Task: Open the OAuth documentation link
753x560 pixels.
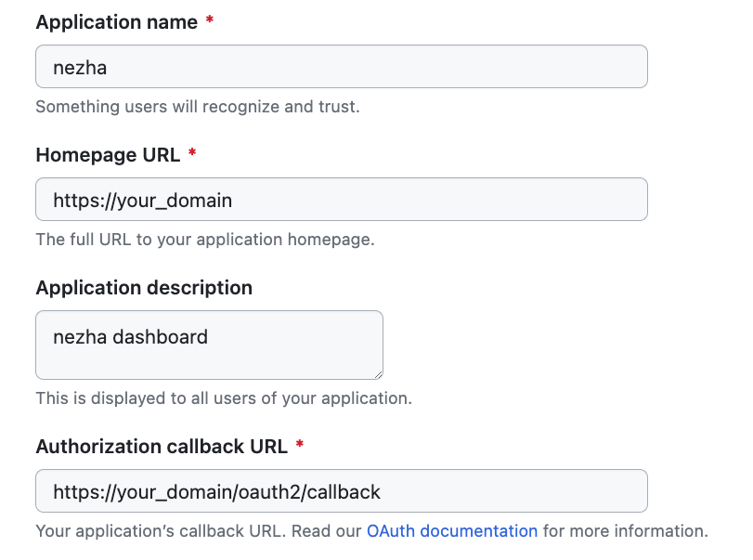Action: coord(451,531)
